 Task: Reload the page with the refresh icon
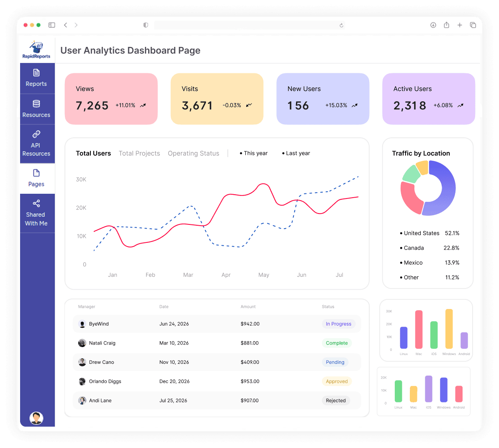pos(342,25)
